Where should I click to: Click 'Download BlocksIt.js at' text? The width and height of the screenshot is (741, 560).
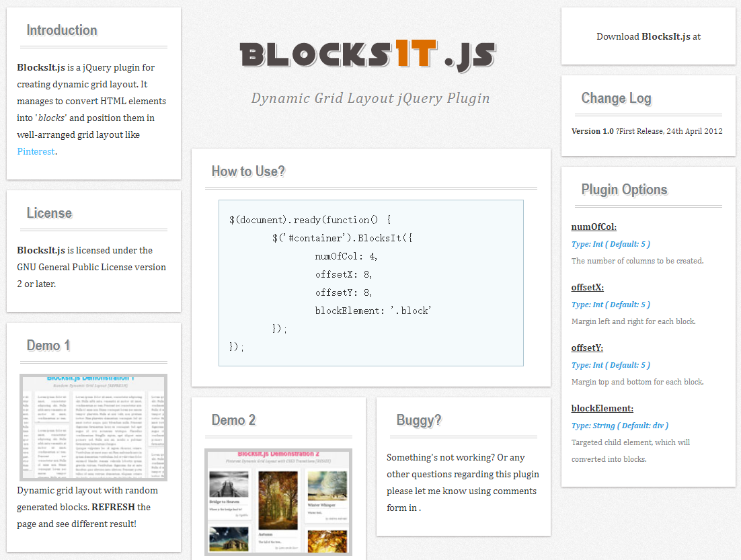[x=648, y=36]
